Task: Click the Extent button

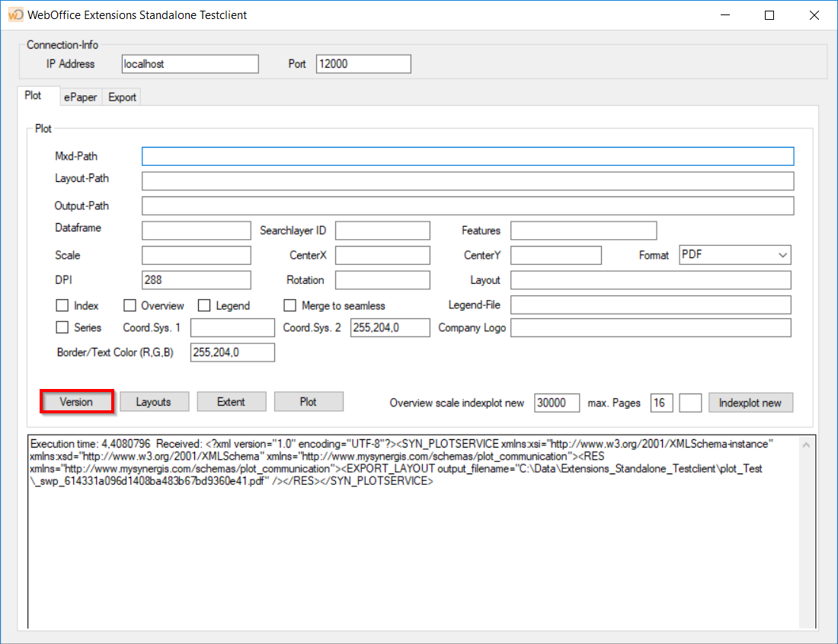Action: click(232, 402)
